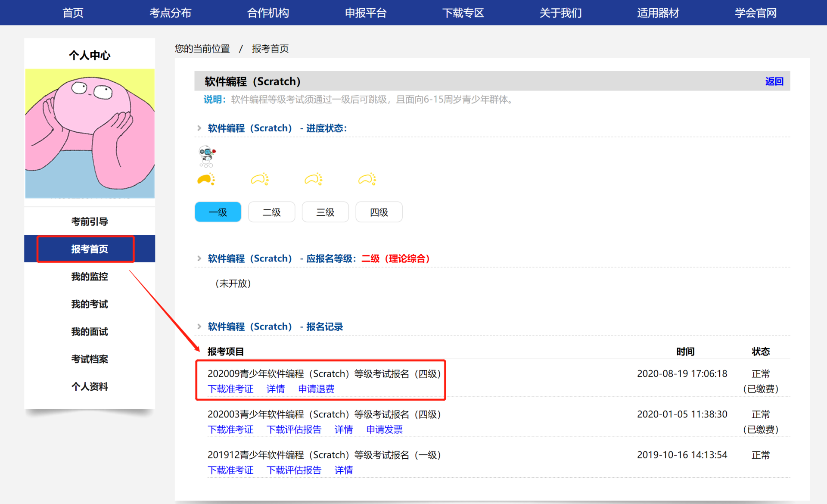This screenshot has width=827, height=504.
Task: Click the second outlined footprint icon
Action: tap(260, 179)
